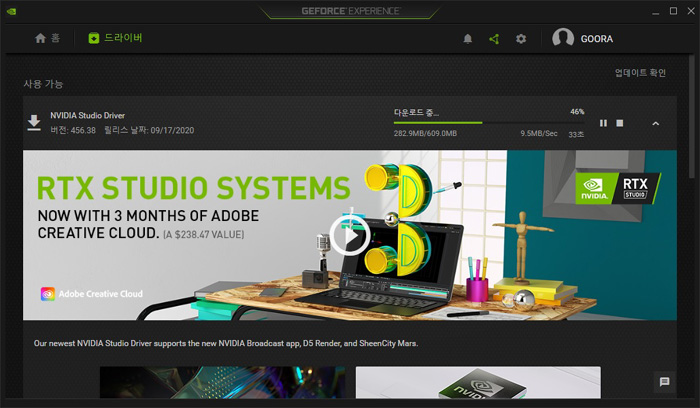Click the GOORA profile avatar
Screen dimensions: 700x408
563,38
